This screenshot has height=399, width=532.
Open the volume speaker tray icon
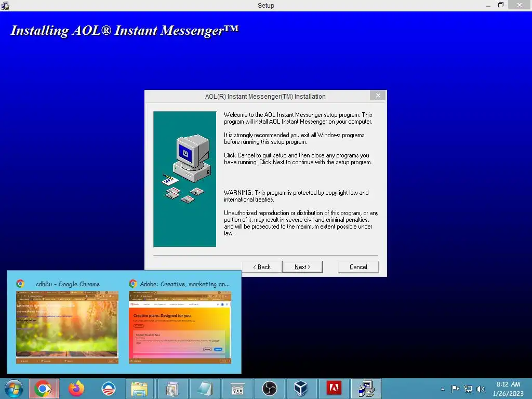480,389
